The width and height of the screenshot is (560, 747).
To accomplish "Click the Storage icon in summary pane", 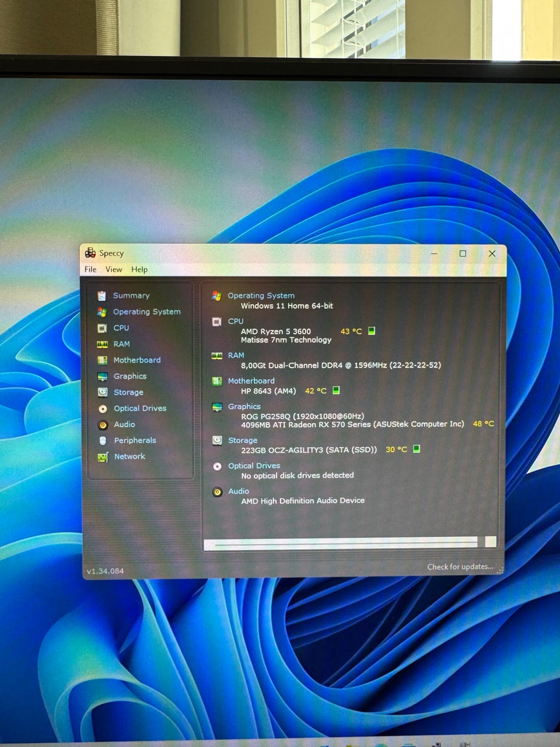I will click(x=217, y=441).
